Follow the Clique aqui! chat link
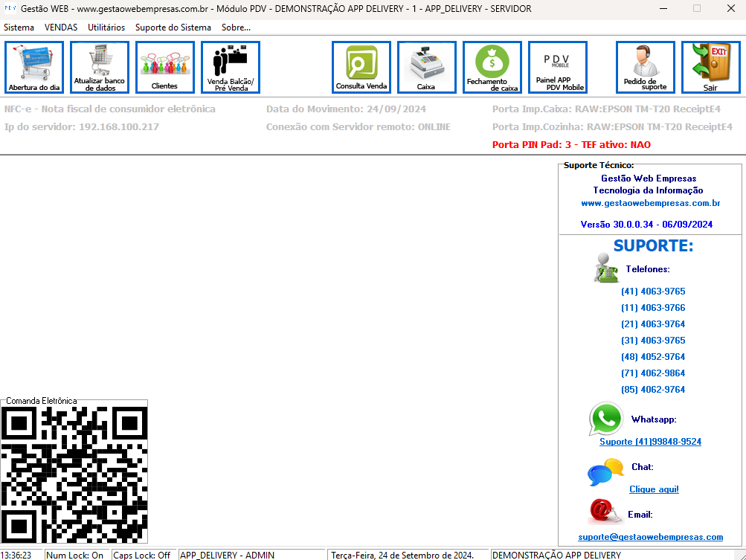746x560 pixels. [x=655, y=489]
